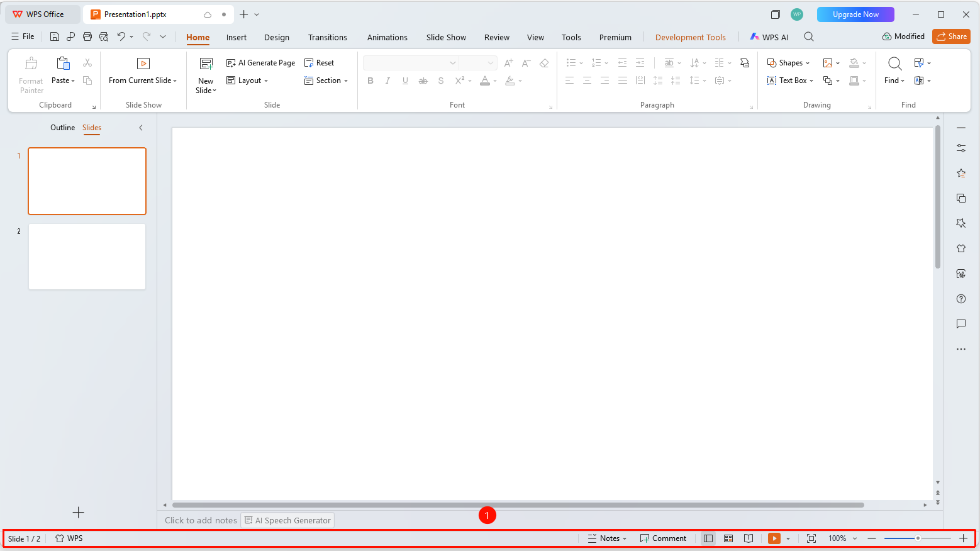Screen dimensions: 980x551
Task: Open the help question mark in right sidebar
Action: [961, 299]
